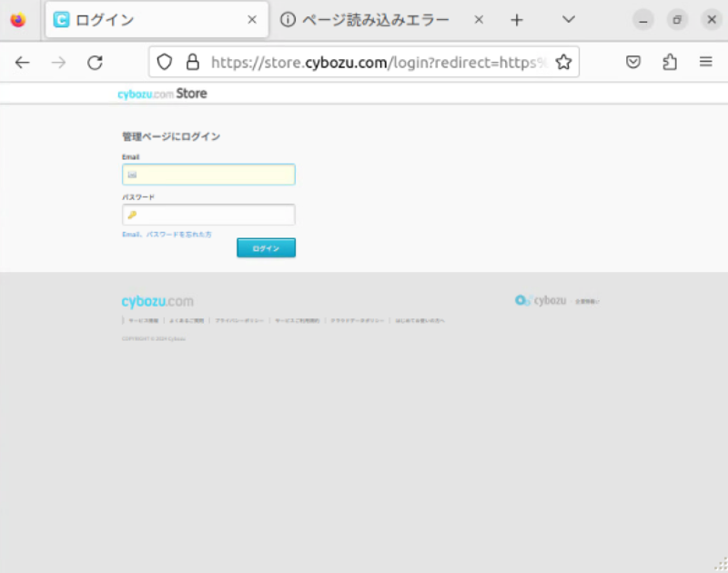The width and height of the screenshot is (728, 573).
Task: Restore the Firefox window size
Action: click(677, 20)
